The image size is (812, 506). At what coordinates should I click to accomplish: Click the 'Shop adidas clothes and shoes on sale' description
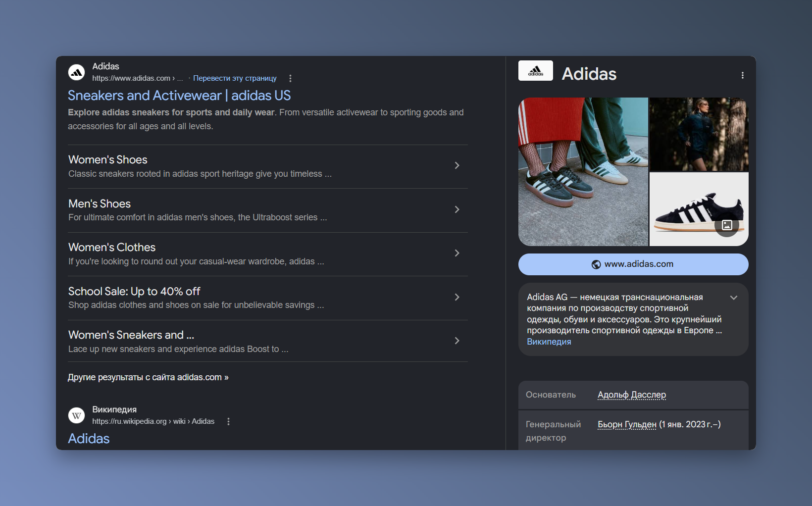196,305
